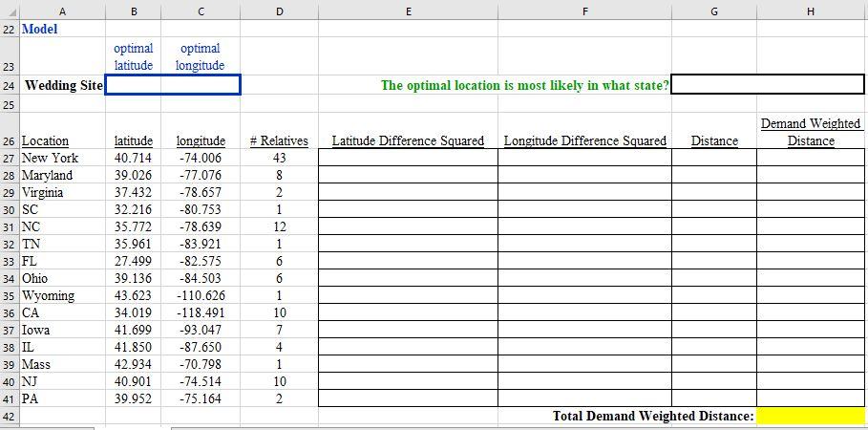Select column E header
The image size is (868, 430).
(408, 11)
